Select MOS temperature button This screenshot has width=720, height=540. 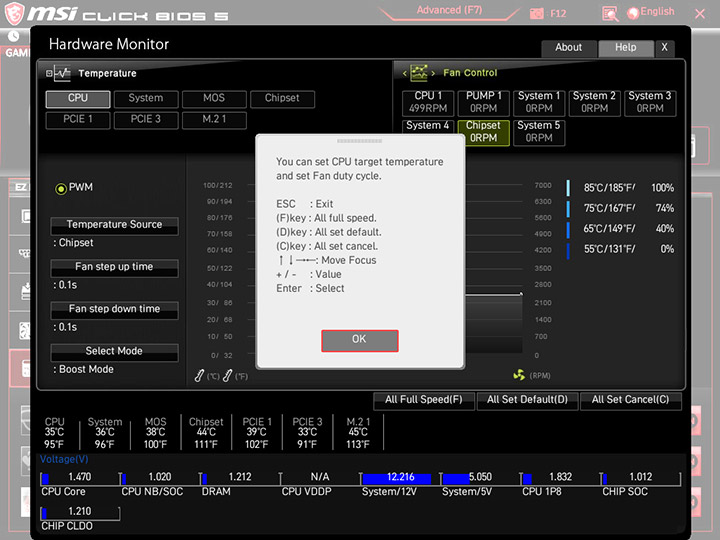point(214,99)
